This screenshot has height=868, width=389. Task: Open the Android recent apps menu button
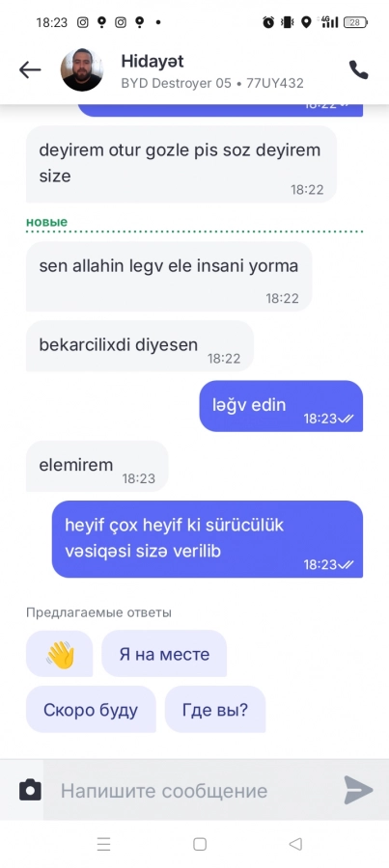(x=103, y=844)
